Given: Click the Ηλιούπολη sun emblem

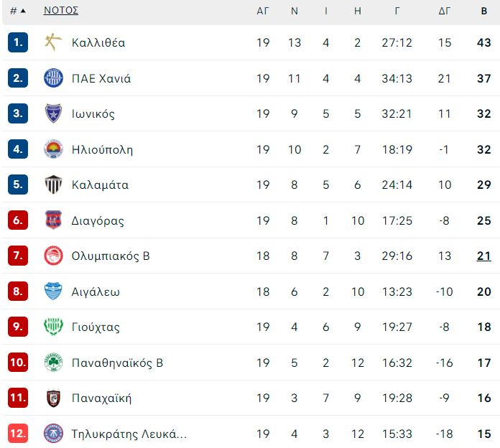Looking at the screenshot, I should point(53,149).
